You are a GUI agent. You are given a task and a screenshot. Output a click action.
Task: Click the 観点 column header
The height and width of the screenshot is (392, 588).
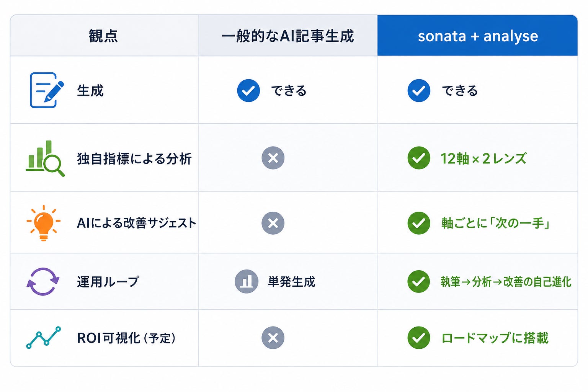click(x=104, y=36)
